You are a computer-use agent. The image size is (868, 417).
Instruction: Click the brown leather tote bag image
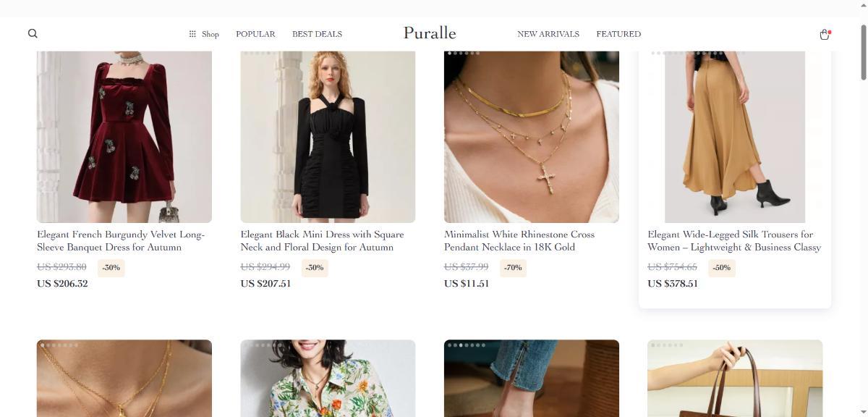tap(735, 379)
